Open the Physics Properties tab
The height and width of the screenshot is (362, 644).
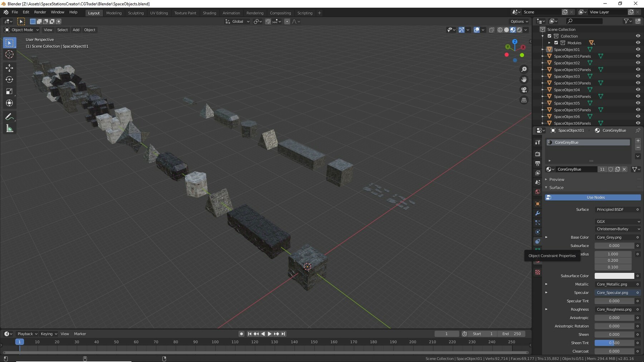(538, 232)
